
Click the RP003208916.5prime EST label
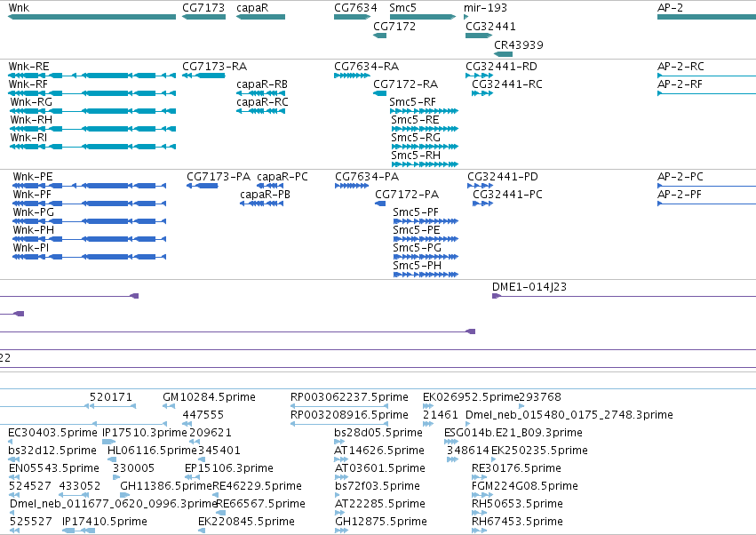349,415
